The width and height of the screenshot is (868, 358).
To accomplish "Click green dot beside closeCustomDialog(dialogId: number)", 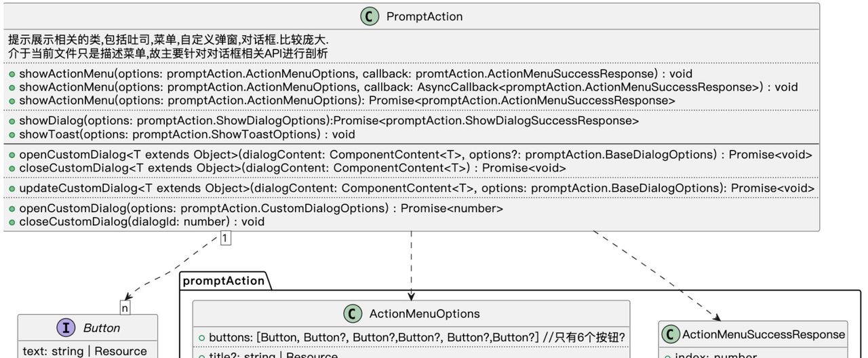I will (12, 222).
